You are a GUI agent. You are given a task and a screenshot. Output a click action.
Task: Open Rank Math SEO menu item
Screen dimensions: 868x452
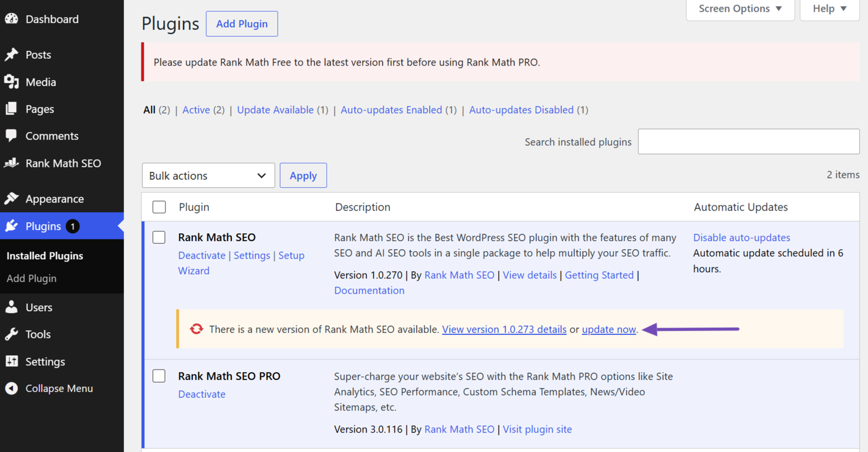[63, 163]
